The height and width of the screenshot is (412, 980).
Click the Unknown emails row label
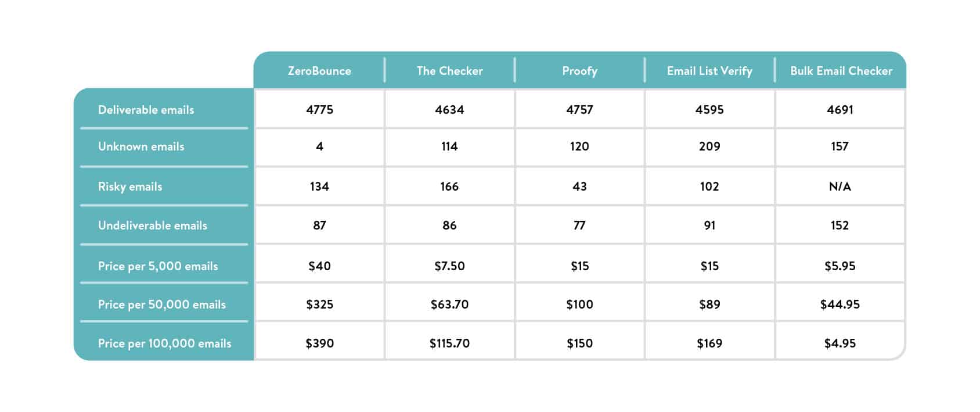point(141,146)
